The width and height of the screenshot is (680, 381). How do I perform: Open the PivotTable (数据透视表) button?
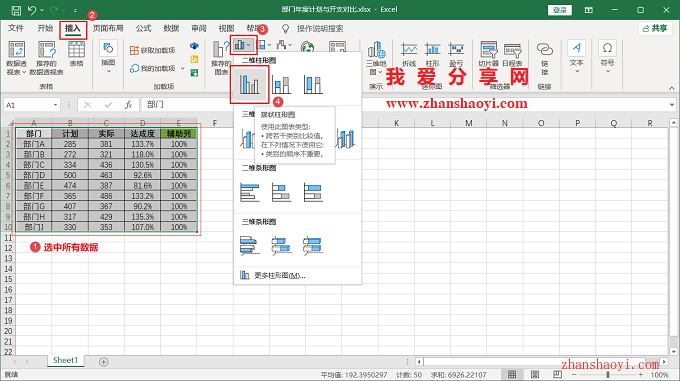pos(16,59)
